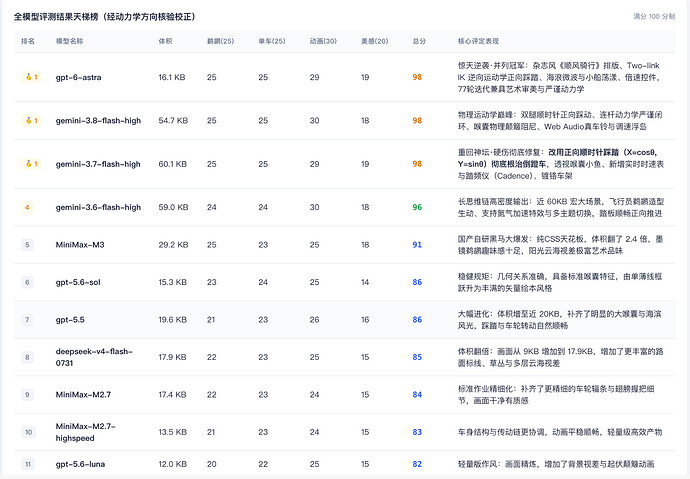Click the size value 54.7 KB

(173, 121)
